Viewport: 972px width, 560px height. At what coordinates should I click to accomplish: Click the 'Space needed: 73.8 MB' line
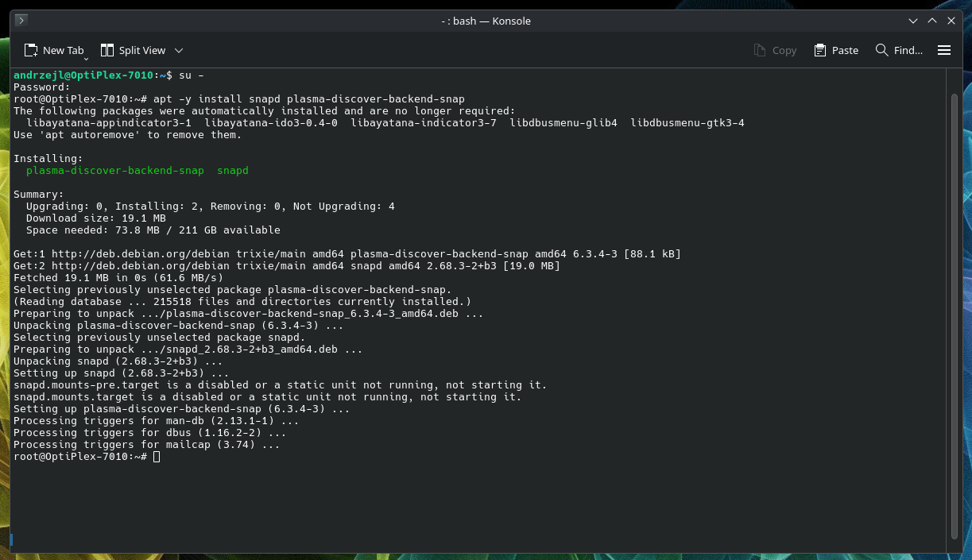click(153, 230)
